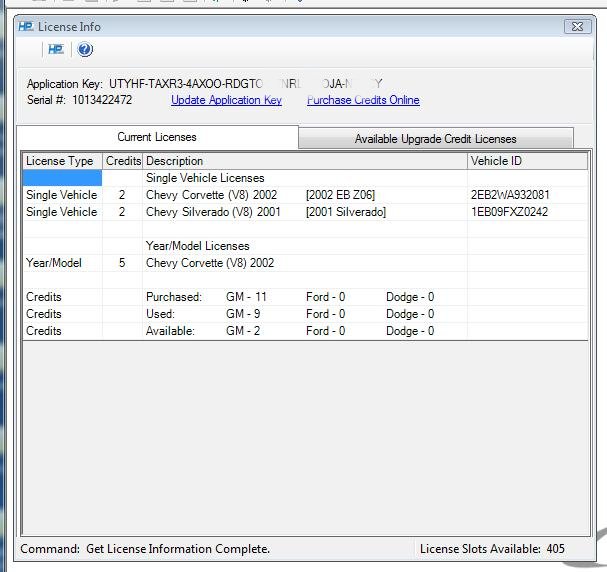Select vehicle ID 1EB09FXZ0242
This screenshot has width=607, height=572.
(509, 212)
